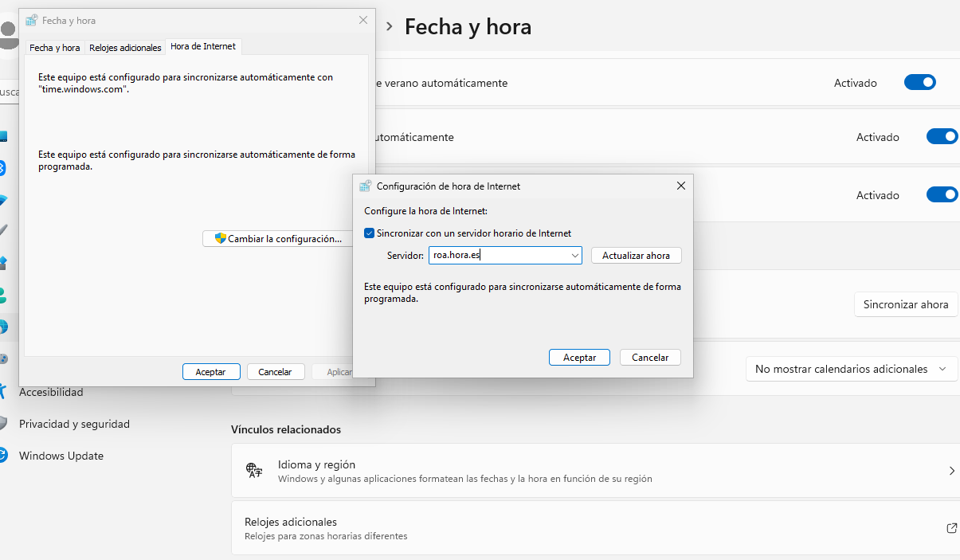Click the Privacidad y seguridad shield icon
The image size is (960, 560).
(x=3, y=424)
